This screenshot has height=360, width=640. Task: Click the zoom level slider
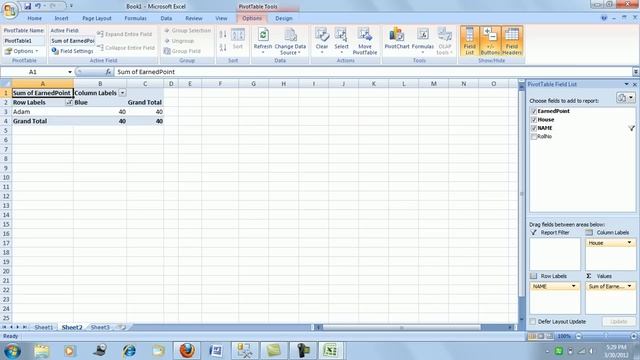606,336
